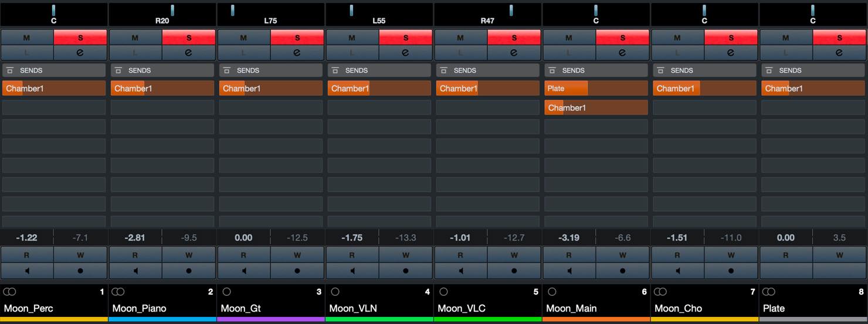
Task: Open channel settings (e) for Moon_Perc
Action: pyautogui.click(x=80, y=52)
